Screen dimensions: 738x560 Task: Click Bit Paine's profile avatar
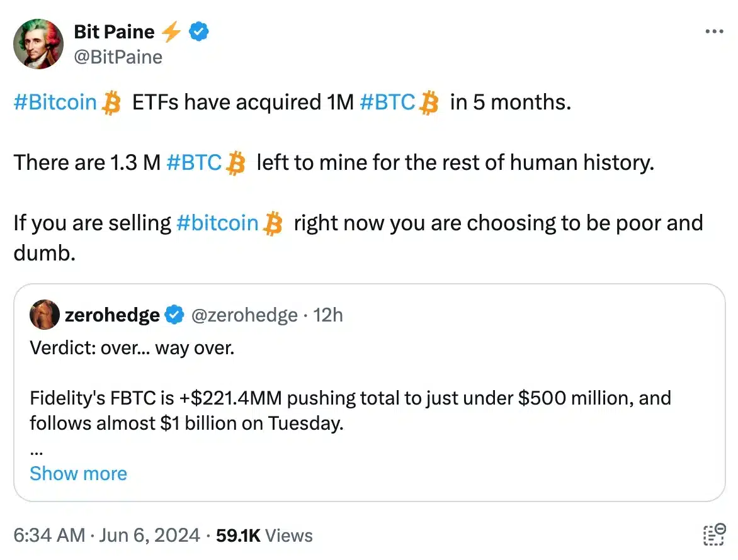pos(38,43)
